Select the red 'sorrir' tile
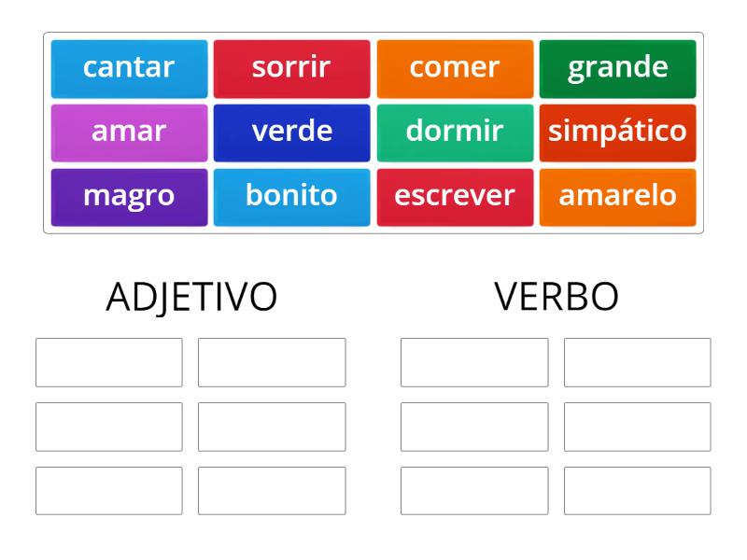Screen dimensions: 747x560 pyautogui.click(x=291, y=67)
